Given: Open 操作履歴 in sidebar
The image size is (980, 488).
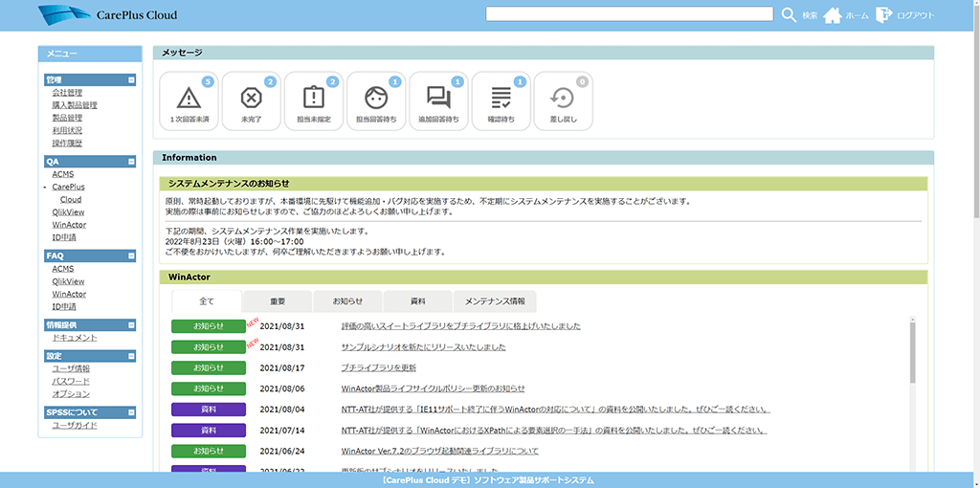Looking at the screenshot, I should click(68, 144).
